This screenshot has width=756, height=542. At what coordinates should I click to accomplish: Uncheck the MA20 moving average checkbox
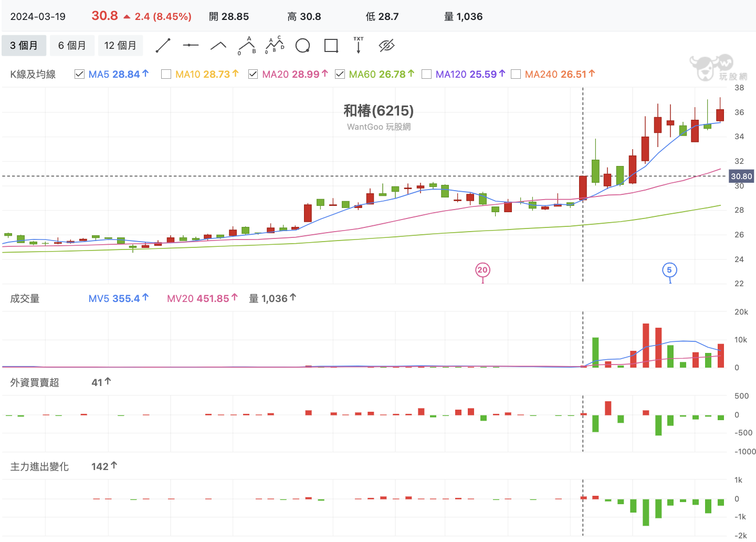[x=253, y=74]
